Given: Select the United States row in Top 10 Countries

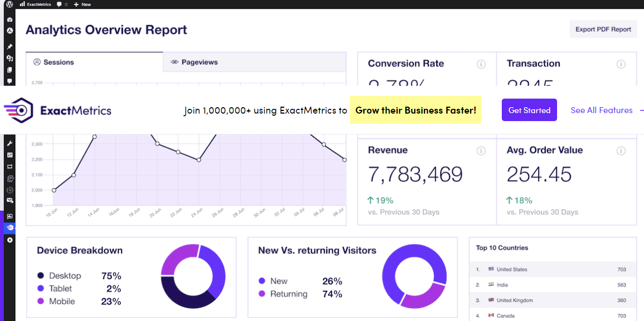Looking at the screenshot, I should tap(552, 269).
